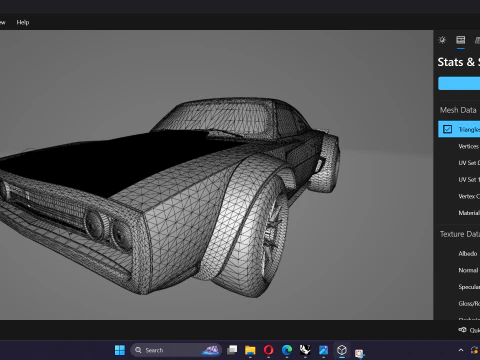Open the Snipping Tool taskbar icon
The height and width of the screenshot is (360, 480).
359,353
